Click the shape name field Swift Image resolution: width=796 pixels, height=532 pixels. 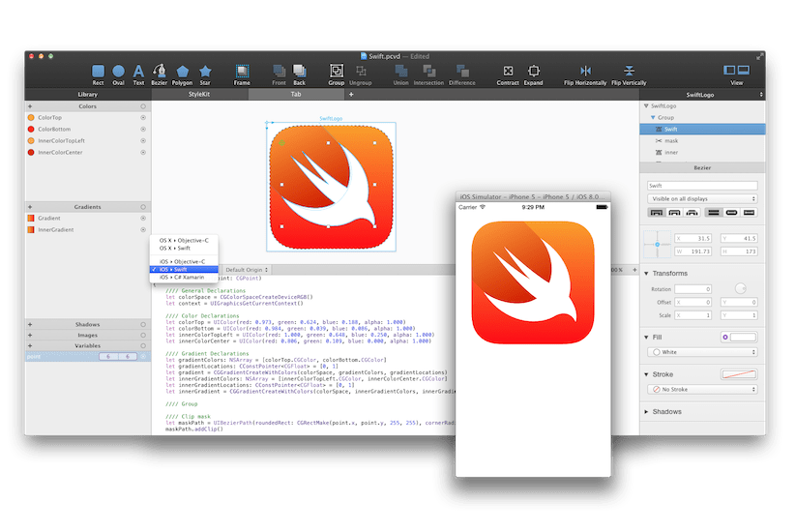coord(702,186)
